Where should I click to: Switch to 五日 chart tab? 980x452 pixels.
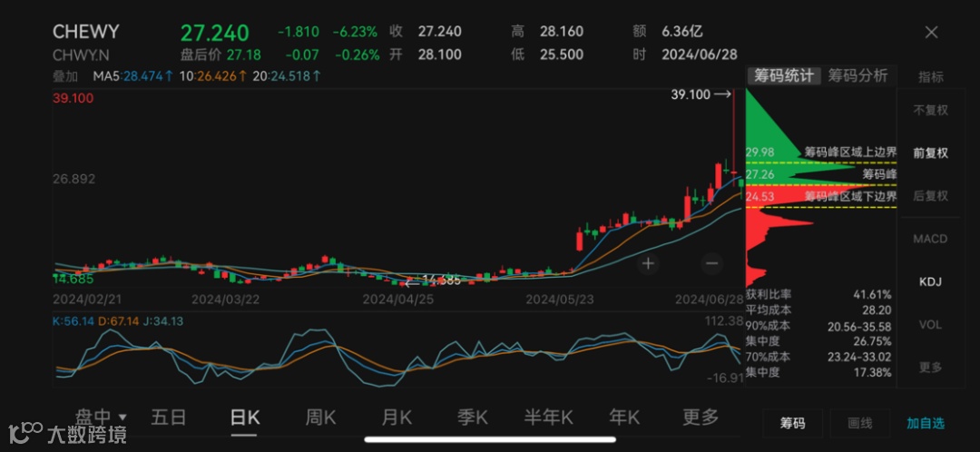(x=169, y=417)
